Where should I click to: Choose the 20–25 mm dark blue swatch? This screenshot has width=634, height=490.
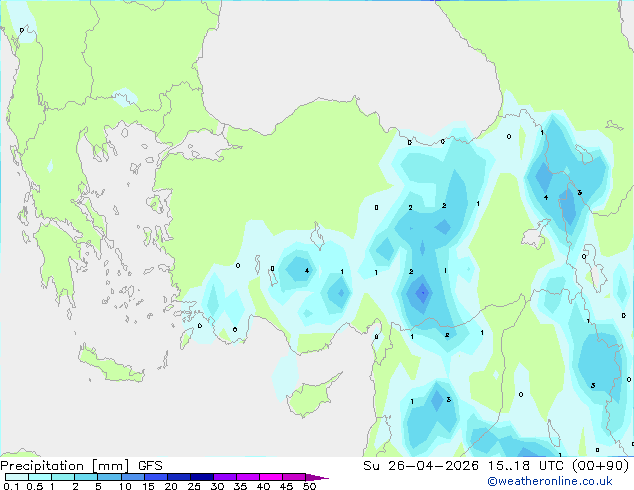pos(179,477)
